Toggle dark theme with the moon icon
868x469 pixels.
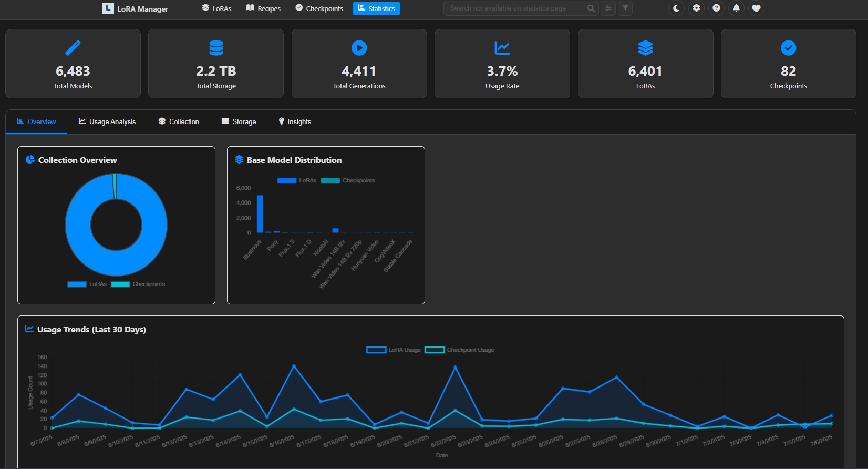click(x=676, y=8)
